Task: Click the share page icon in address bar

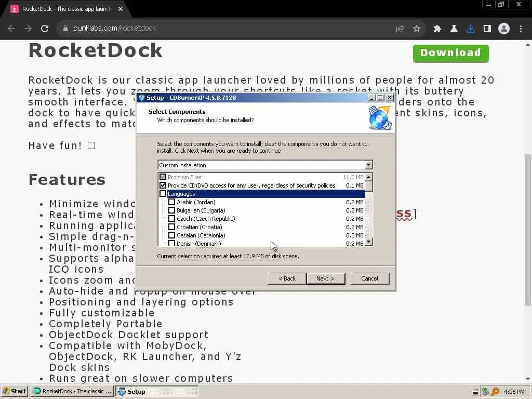Action: click(x=400, y=29)
